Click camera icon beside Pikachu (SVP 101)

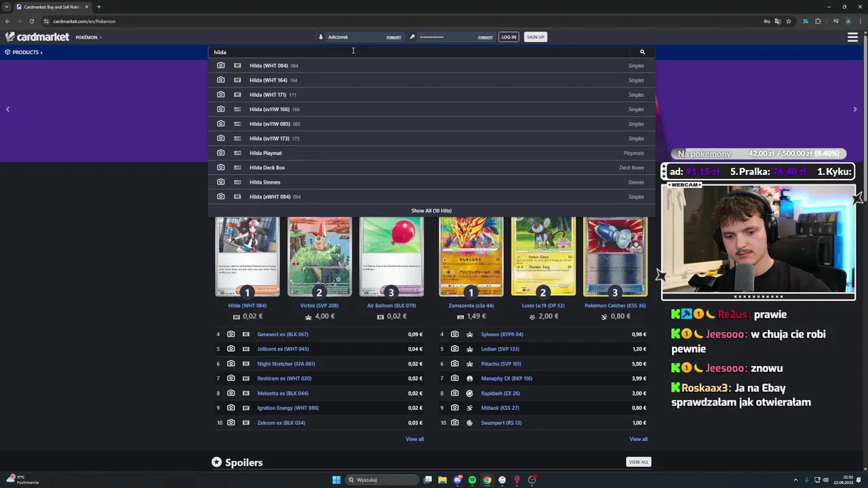click(x=454, y=364)
